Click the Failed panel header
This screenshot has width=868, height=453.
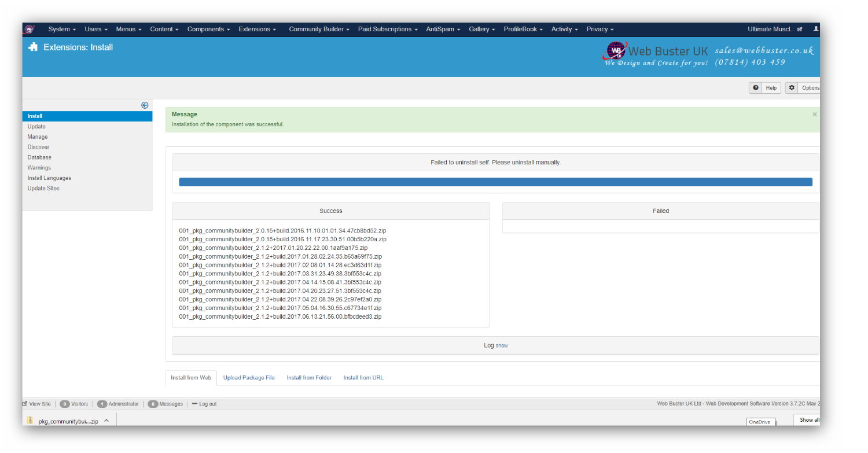[x=661, y=211]
